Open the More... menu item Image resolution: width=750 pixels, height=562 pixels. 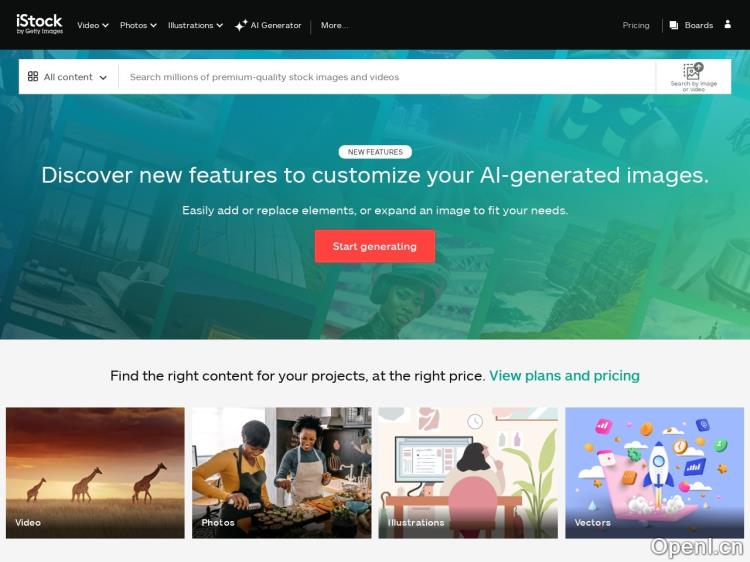click(334, 25)
